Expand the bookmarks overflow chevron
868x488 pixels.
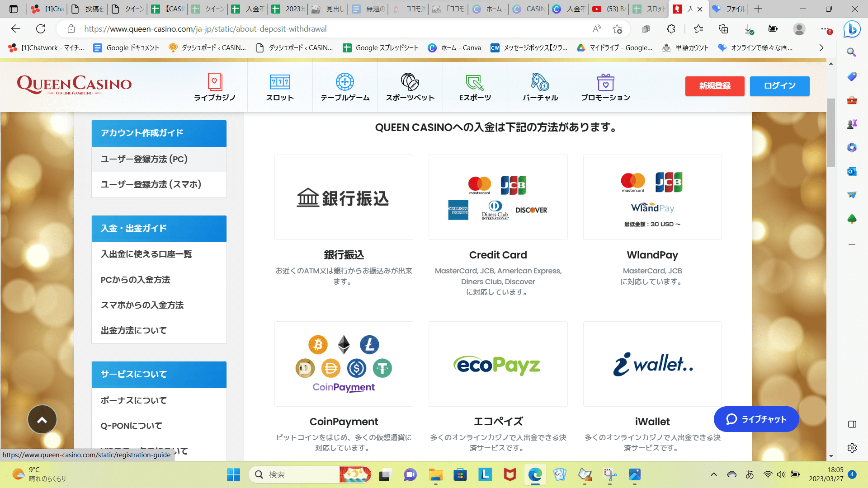pyautogui.click(x=821, y=48)
